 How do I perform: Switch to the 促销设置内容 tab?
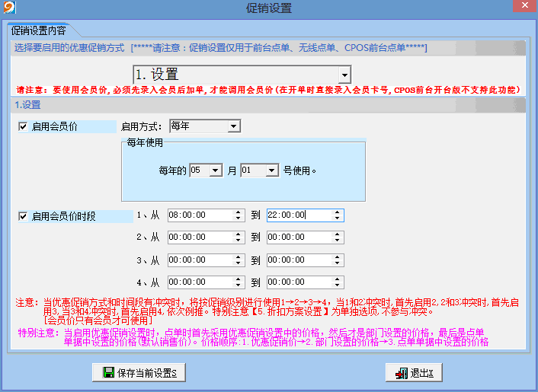pos(38,31)
